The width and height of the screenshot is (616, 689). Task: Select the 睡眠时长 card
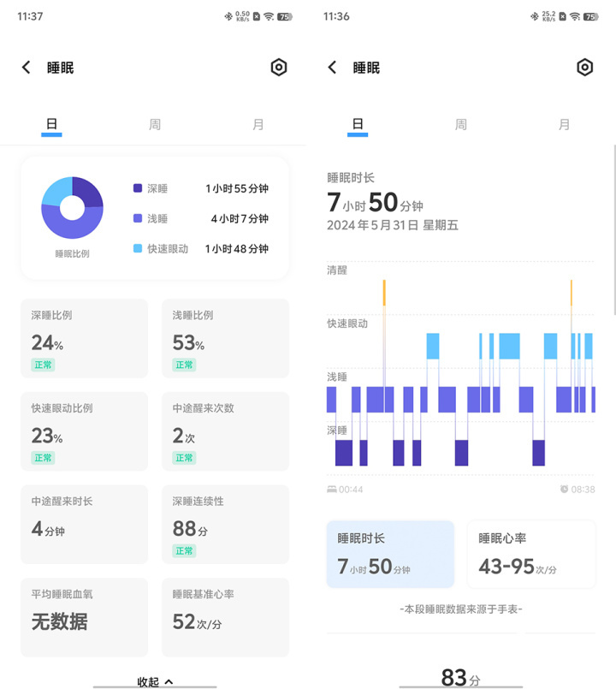[x=390, y=554]
